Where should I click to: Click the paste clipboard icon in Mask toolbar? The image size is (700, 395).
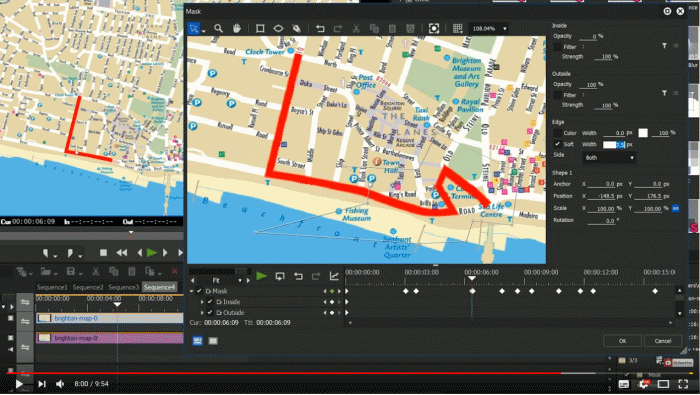point(392,29)
